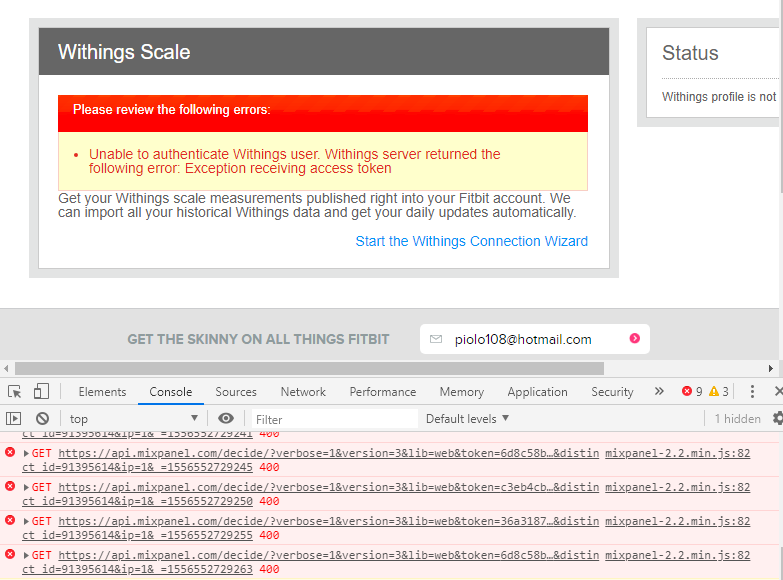Switch to the Elements tab
Image resolution: width=783 pixels, height=580 pixels.
102,392
